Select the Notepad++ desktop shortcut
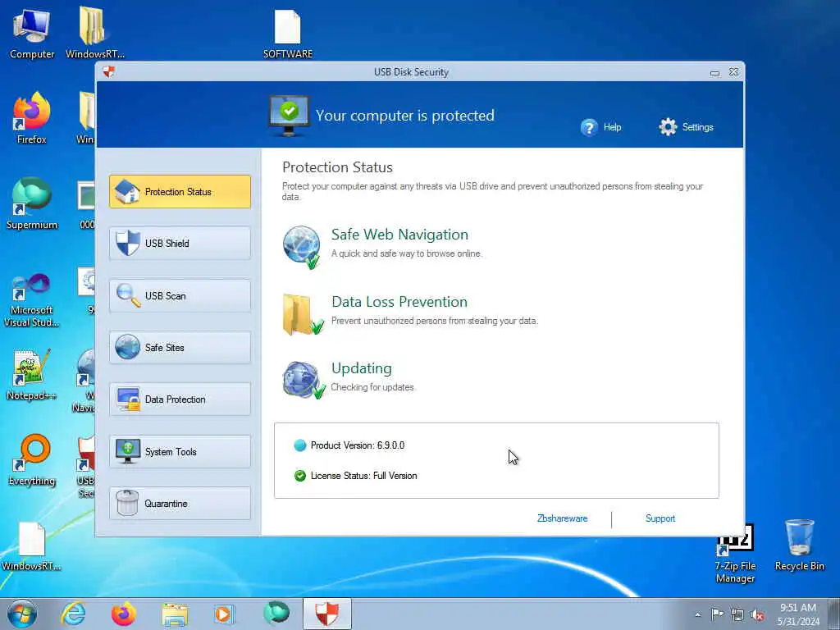Screen dimensions: 840x630 click(x=32, y=374)
